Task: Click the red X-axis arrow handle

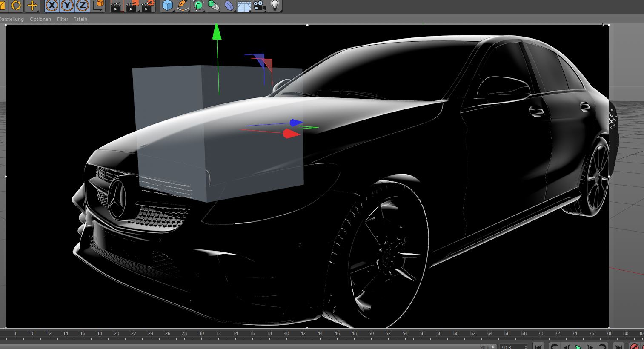Action: pyautogui.click(x=292, y=134)
